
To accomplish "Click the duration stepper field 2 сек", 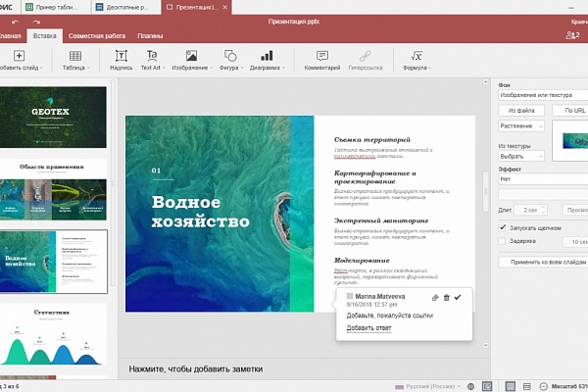I will point(530,210).
